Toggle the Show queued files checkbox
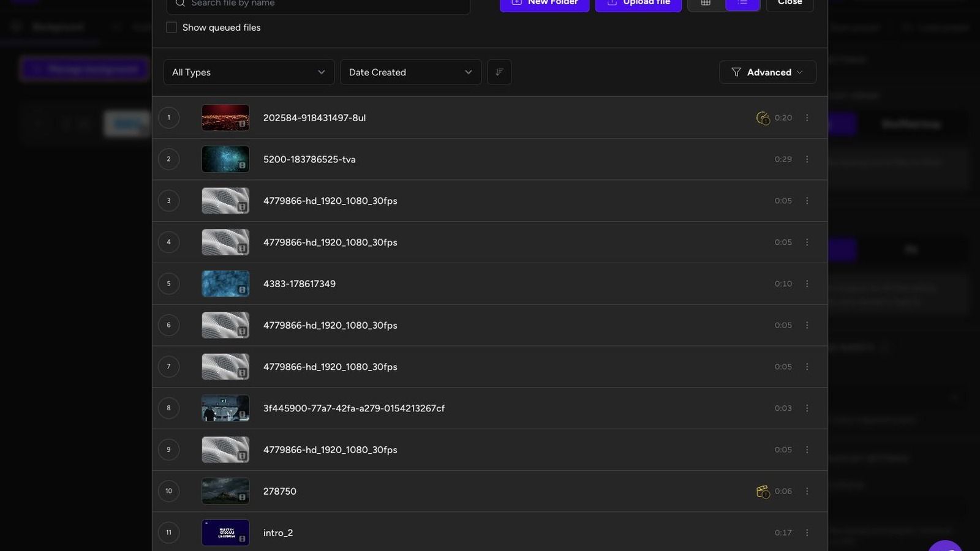Screen dimensions: 980x551 (171, 28)
